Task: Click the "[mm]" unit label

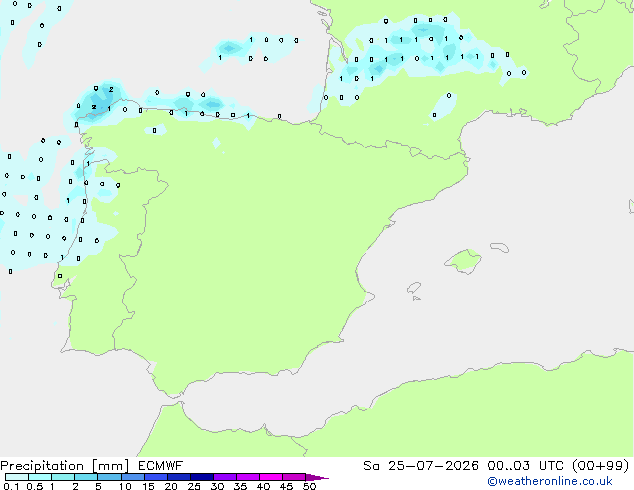Action: pos(110,466)
